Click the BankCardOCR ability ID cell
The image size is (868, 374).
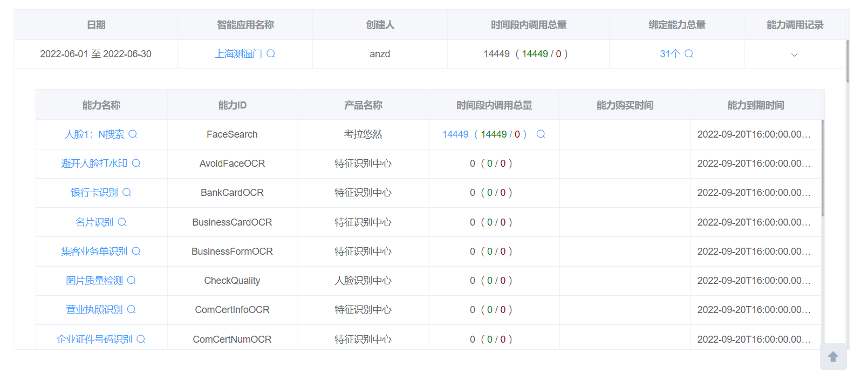click(233, 193)
